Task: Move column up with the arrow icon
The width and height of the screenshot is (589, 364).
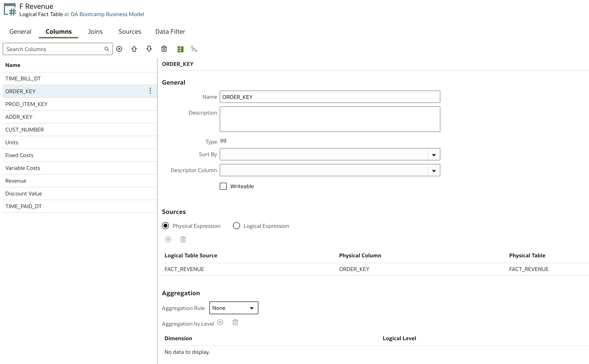Action: (x=134, y=49)
